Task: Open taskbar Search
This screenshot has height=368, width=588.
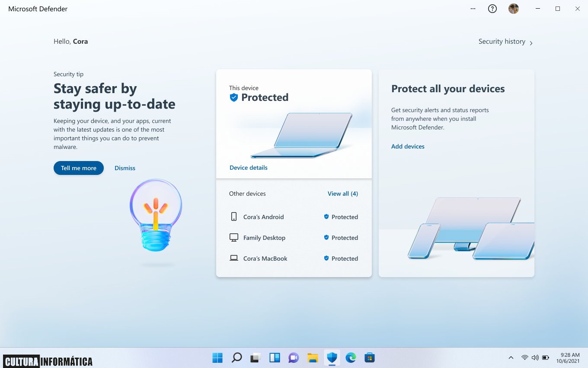Action: pos(236,358)
